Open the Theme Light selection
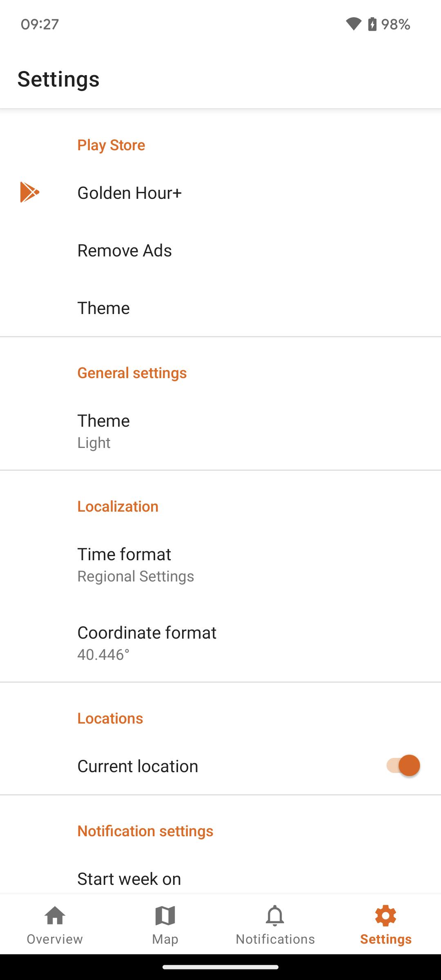Screen dimensions: 441x980 click(x=220, y=431)
